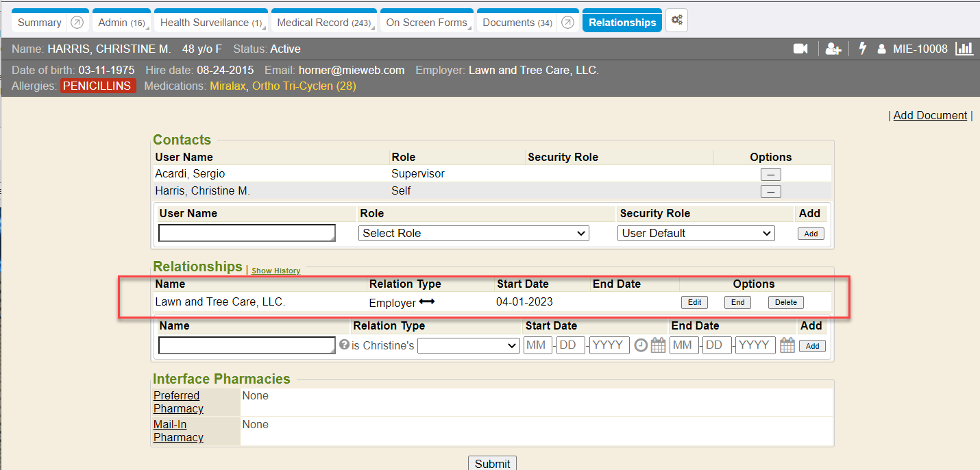Screen dimensions: 980x470
Task: Click the lightning bolt icon
Action: [x=862, y=49]
